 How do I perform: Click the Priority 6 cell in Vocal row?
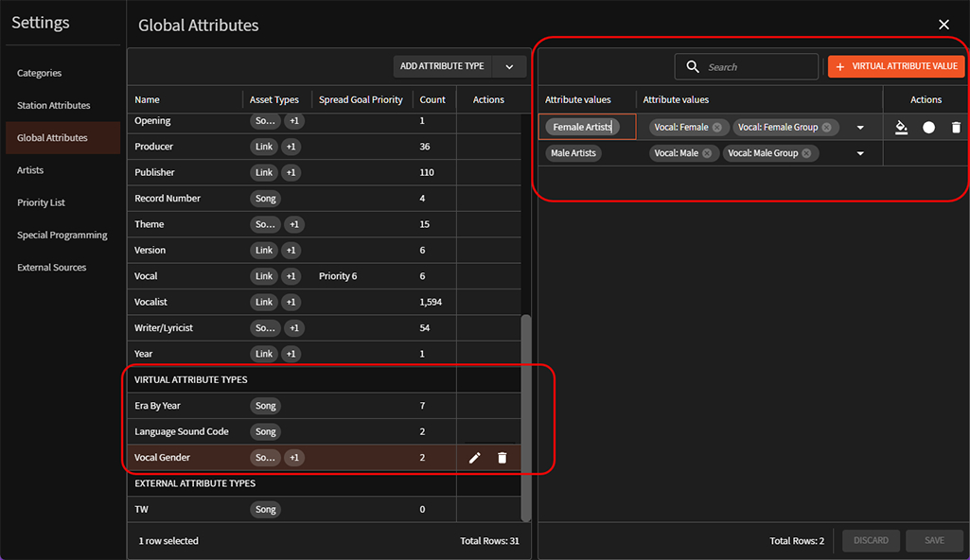(338, 276)
